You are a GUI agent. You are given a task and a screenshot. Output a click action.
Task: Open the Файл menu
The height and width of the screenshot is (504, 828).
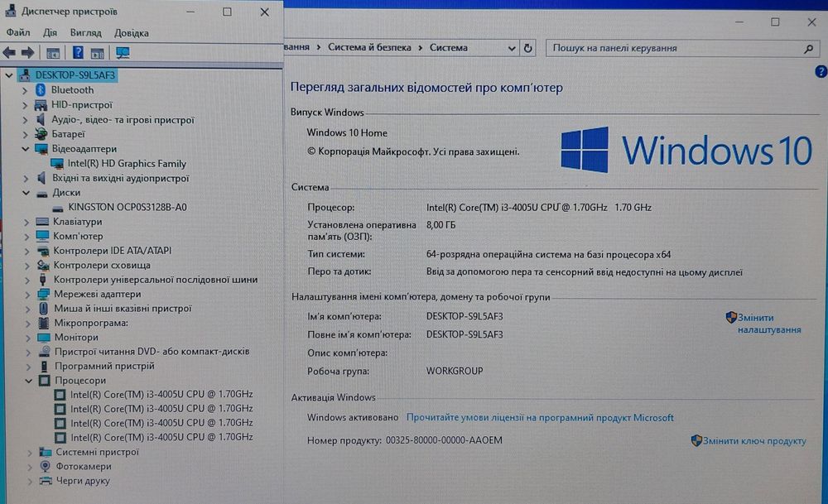coord(18,33)
